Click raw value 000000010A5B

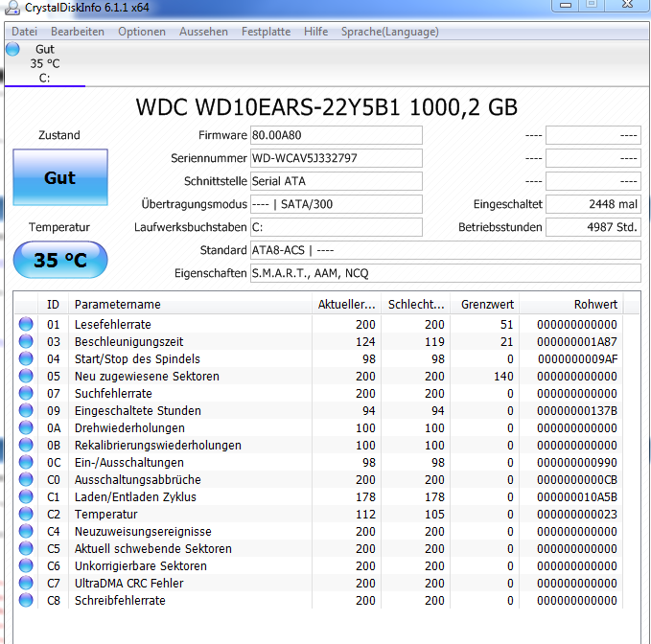click(x=576, y=496)
